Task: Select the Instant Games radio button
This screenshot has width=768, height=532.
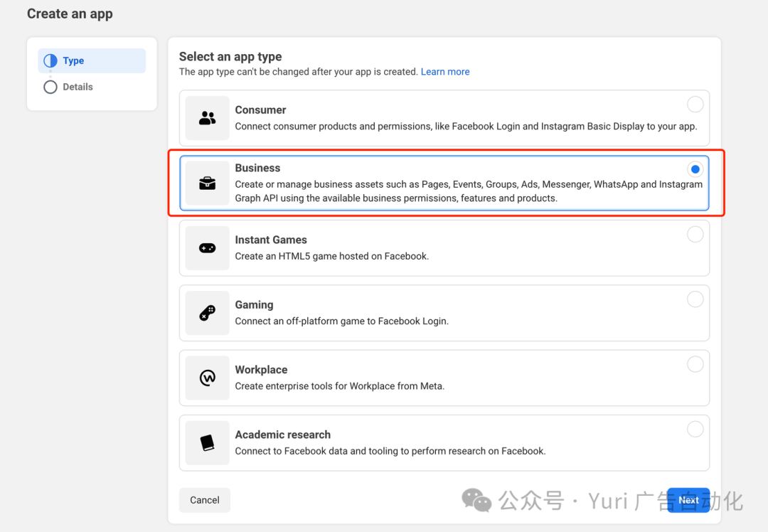Action: click(695, 234)
